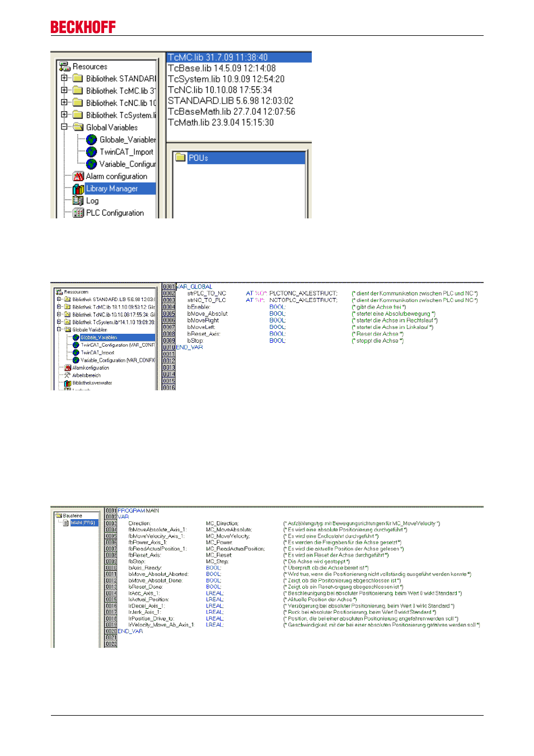Select TcMC.lib 31.7.09 library entry
534x756 pixels.
(239, 57)
